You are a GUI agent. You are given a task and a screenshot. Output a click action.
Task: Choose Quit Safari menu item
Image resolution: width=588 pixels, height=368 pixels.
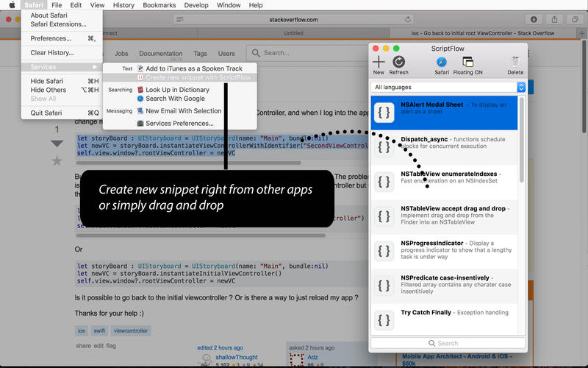point(62,113)
